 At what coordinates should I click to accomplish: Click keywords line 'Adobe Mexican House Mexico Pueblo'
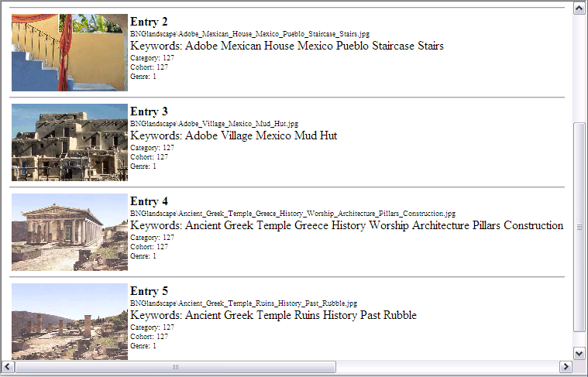pyautogui.click(x=287, y=46)
